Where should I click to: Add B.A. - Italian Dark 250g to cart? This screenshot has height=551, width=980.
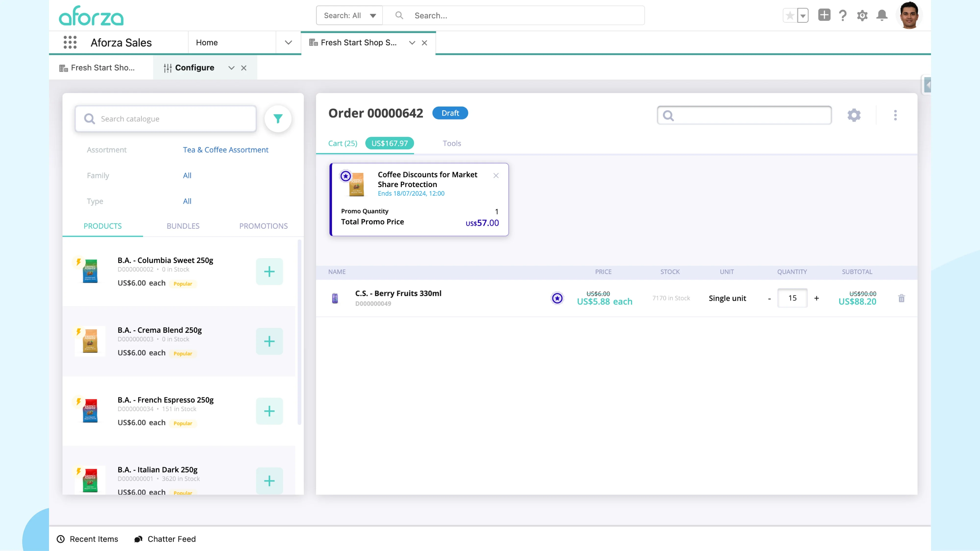[x=269, y=481]
